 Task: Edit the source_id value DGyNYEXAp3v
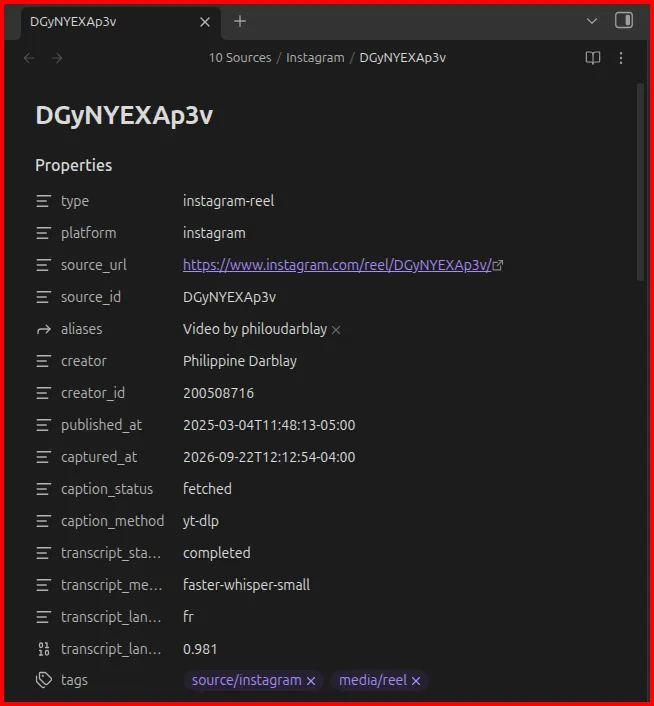click(230, 297)
